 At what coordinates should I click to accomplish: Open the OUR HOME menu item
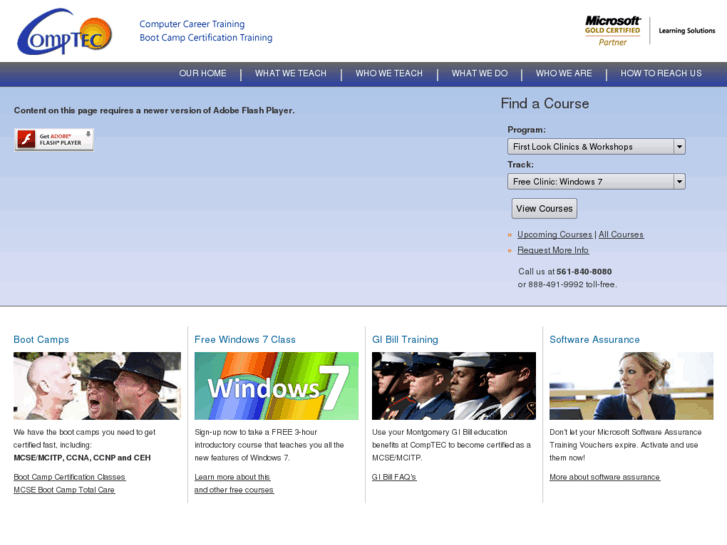coord(203,73)
